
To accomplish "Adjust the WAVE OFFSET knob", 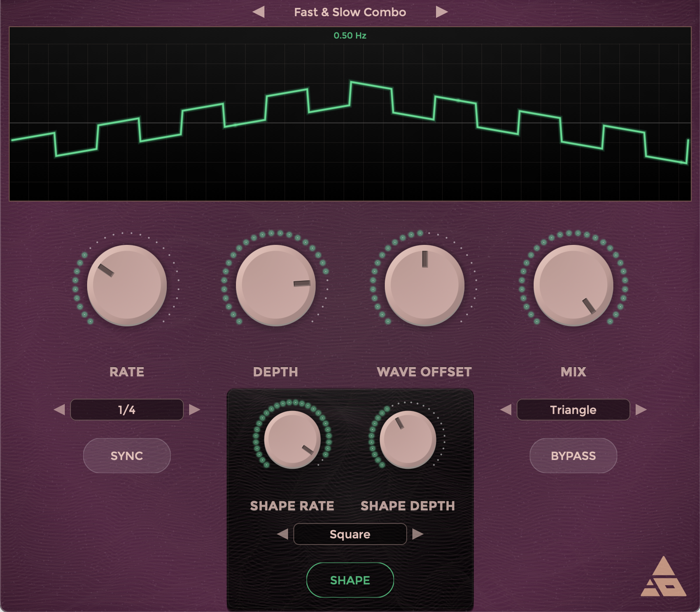I will (425, 285).
